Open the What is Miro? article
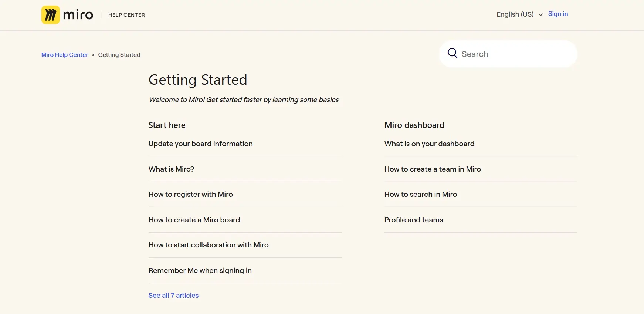 click(x=171, y=169)
